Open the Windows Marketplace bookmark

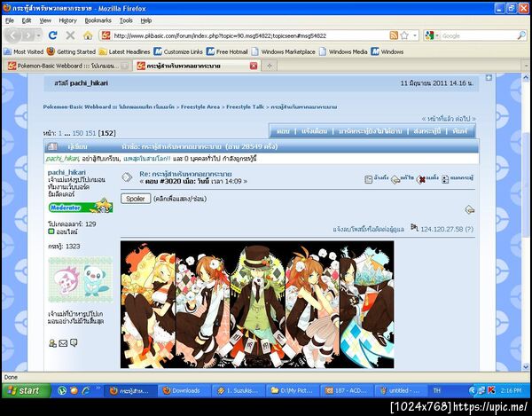pyautogui.click(x=284, y=52)
